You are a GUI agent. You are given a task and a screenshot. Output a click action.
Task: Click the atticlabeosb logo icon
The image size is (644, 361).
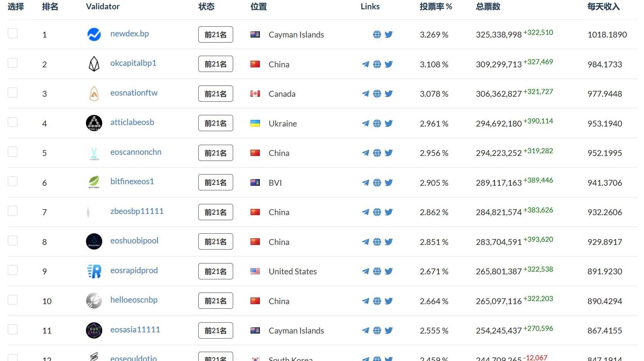(x=94, y=123)
